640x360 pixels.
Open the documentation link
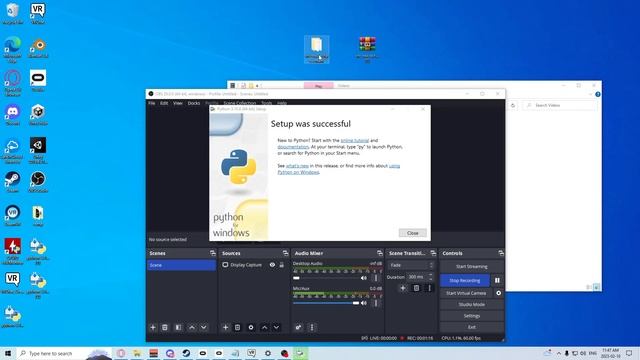point(293,147)
